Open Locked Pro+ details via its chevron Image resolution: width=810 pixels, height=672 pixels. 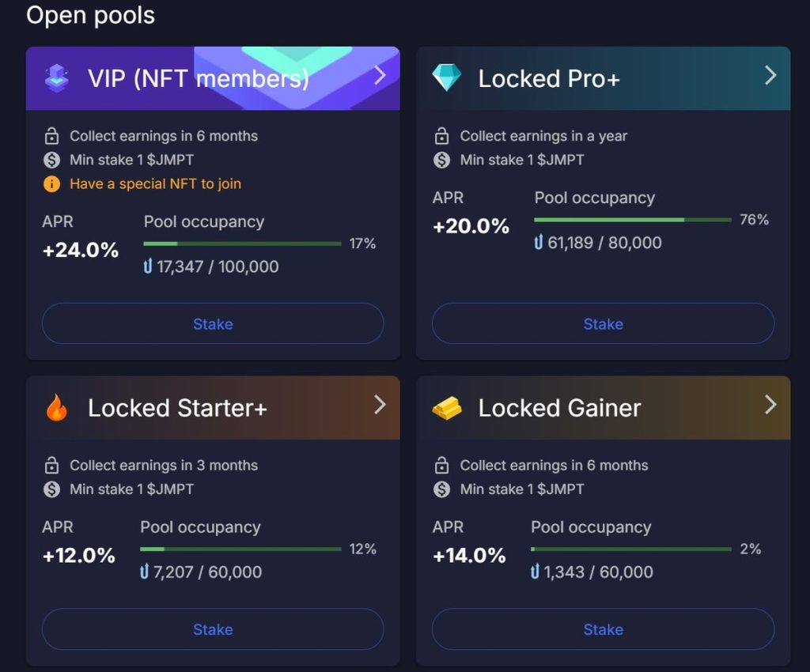[x=770, y=76]
